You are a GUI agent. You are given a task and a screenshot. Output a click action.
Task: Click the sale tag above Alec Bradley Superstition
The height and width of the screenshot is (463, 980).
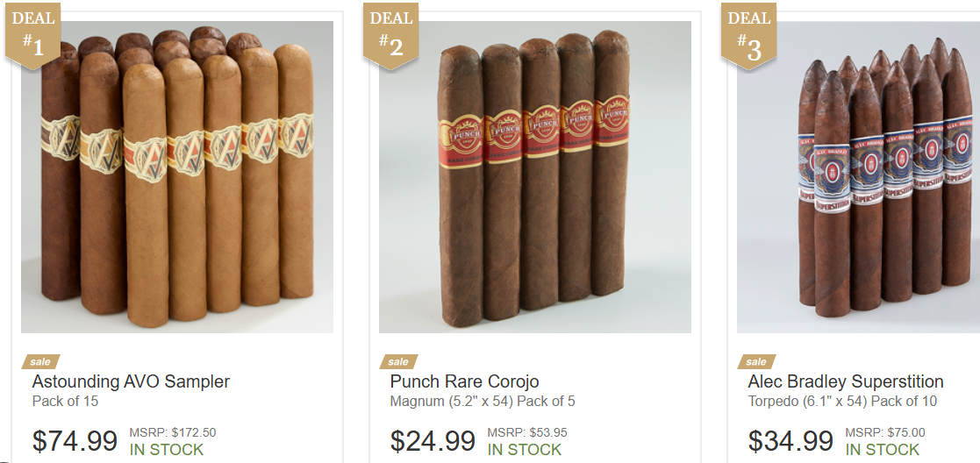(x=757, y=362)
